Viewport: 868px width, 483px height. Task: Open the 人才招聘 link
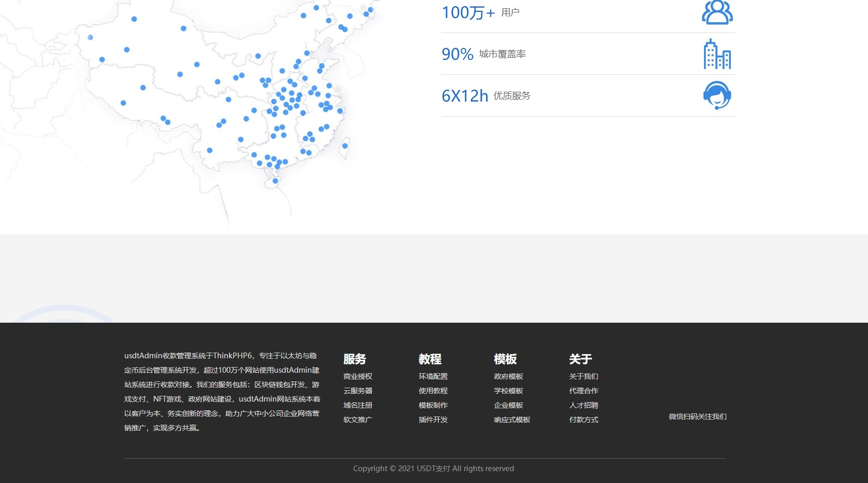584,405
